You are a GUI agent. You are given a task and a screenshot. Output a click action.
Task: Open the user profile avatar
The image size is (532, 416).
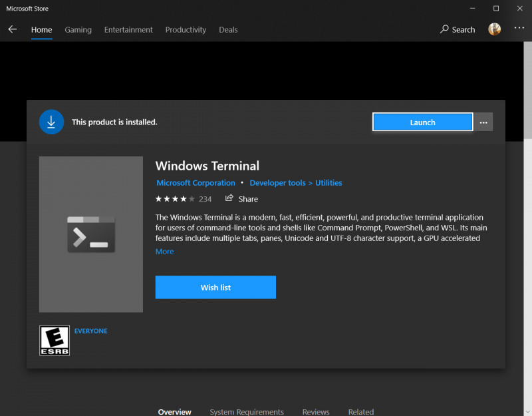click(x=494, y=29)
